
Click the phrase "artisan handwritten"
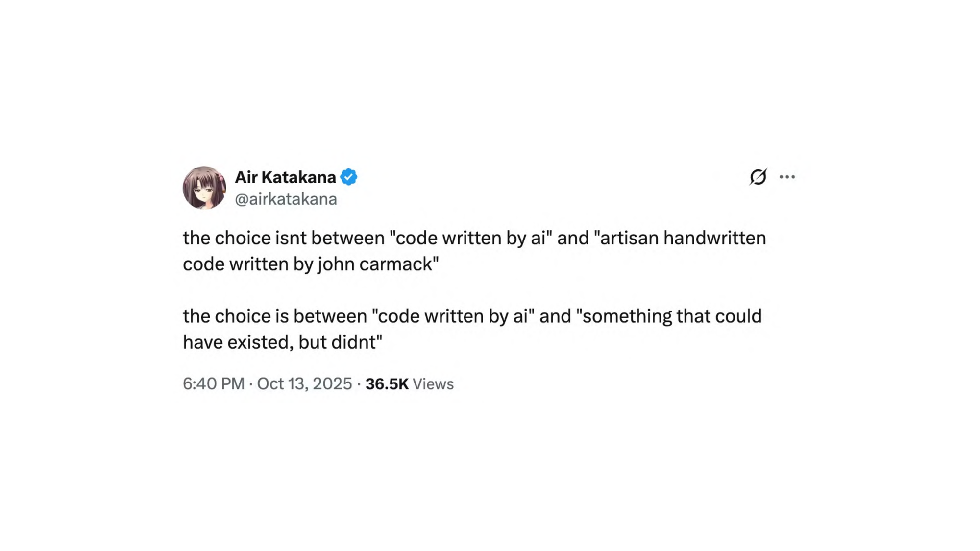tap(683, 238)
